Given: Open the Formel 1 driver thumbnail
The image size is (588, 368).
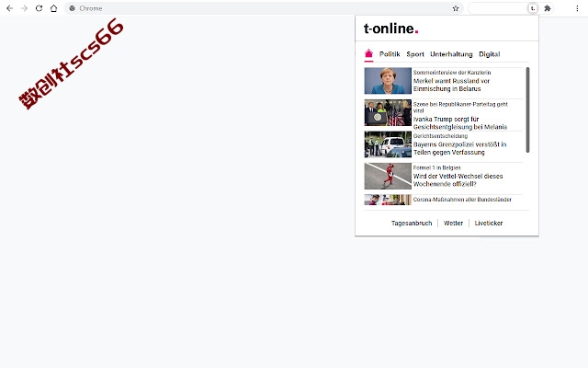Looking at the screenshot, I should [x=388, y=176].
